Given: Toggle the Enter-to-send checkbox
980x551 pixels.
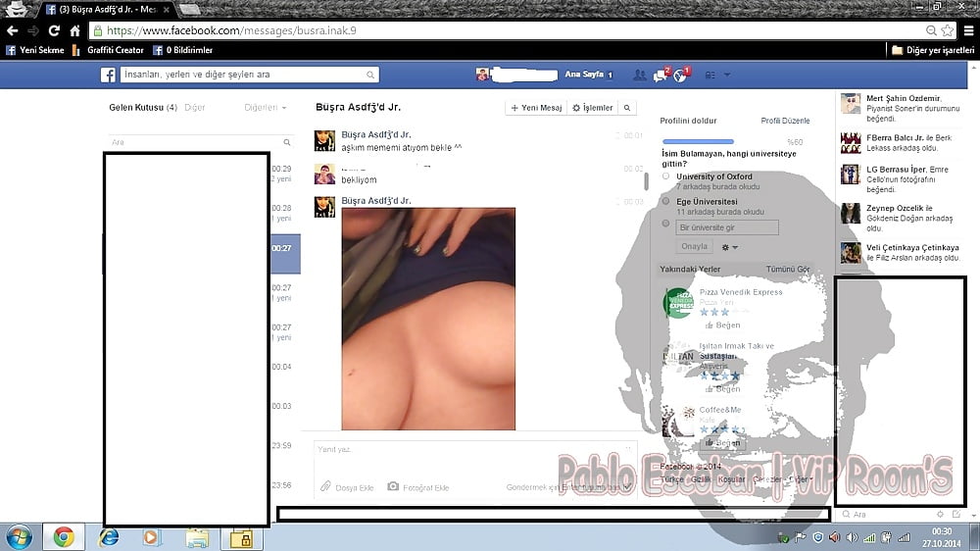Looking at the screenshot, I should pyautogui.click(x=627, y=486).
